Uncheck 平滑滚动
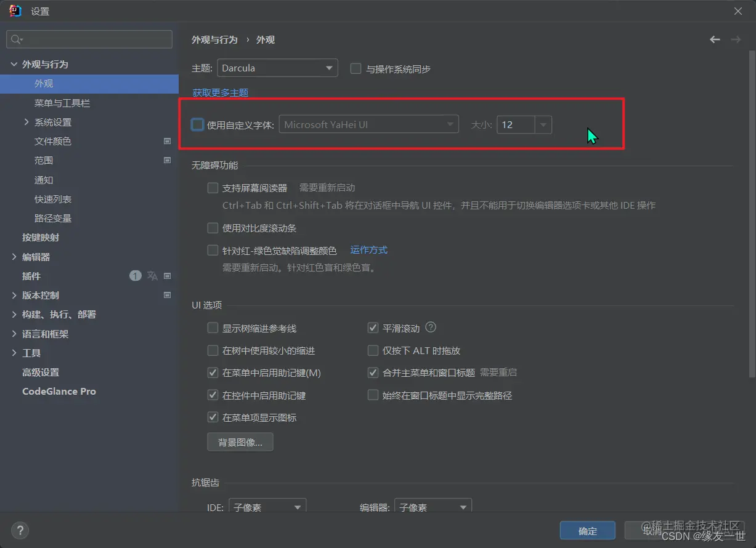Viewport: 756px width, 548px height. coord(373,328)
